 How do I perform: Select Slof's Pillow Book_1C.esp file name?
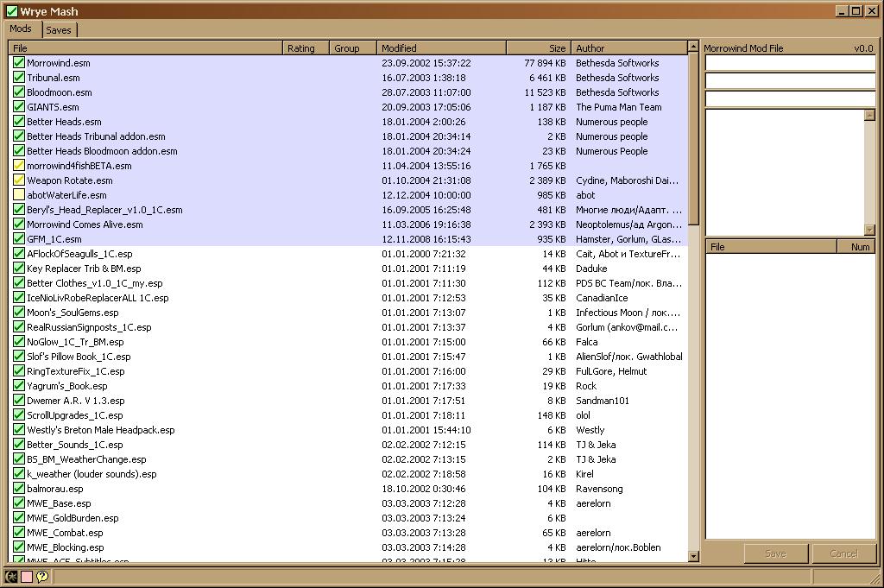[79, 357]
